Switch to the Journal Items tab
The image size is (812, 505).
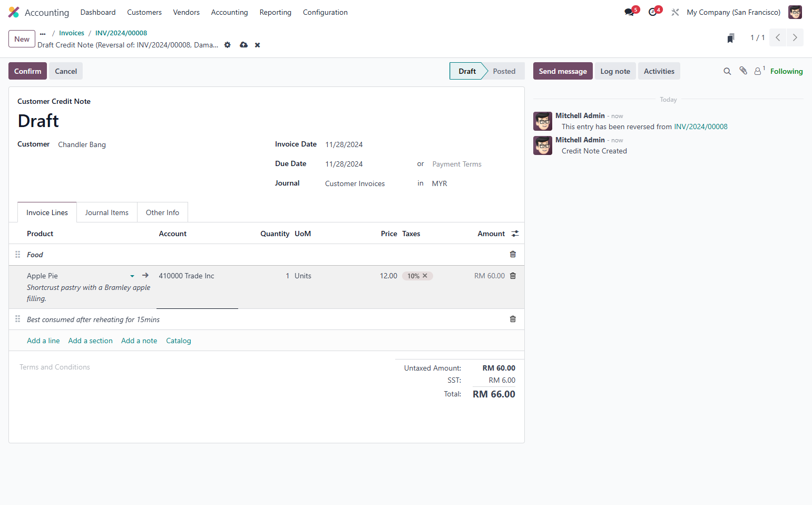coord(107,212)
